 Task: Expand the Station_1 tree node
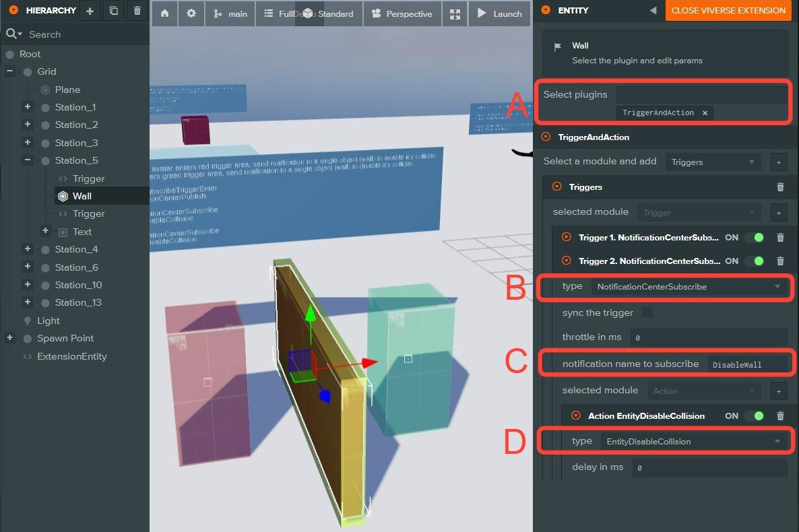[28, 107]
